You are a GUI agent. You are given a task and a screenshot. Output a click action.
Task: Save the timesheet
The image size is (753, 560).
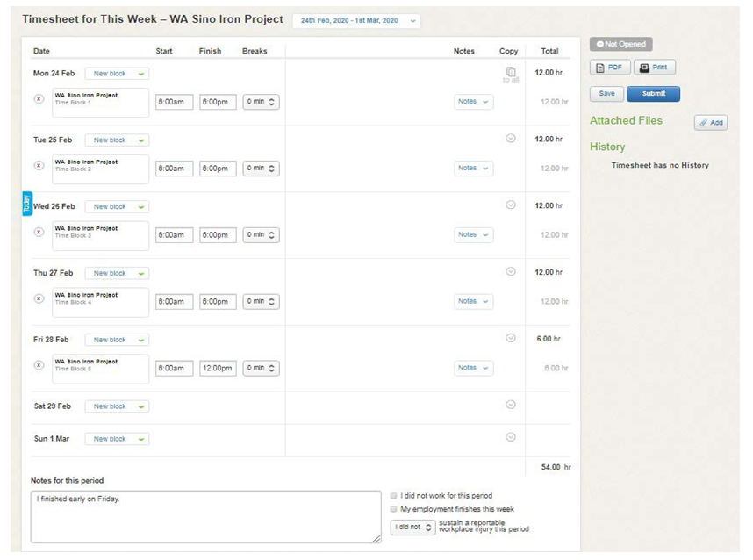[x=606, y=94]
